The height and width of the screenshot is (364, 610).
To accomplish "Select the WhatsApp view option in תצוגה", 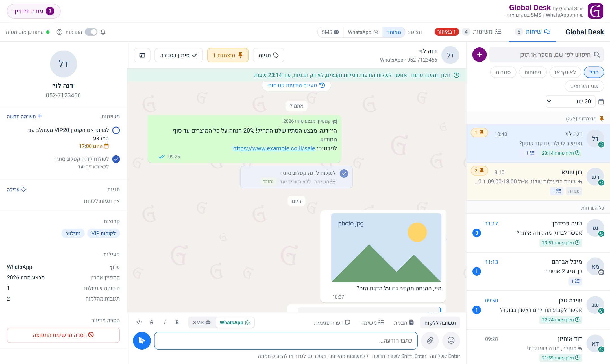I will [363, 32].
